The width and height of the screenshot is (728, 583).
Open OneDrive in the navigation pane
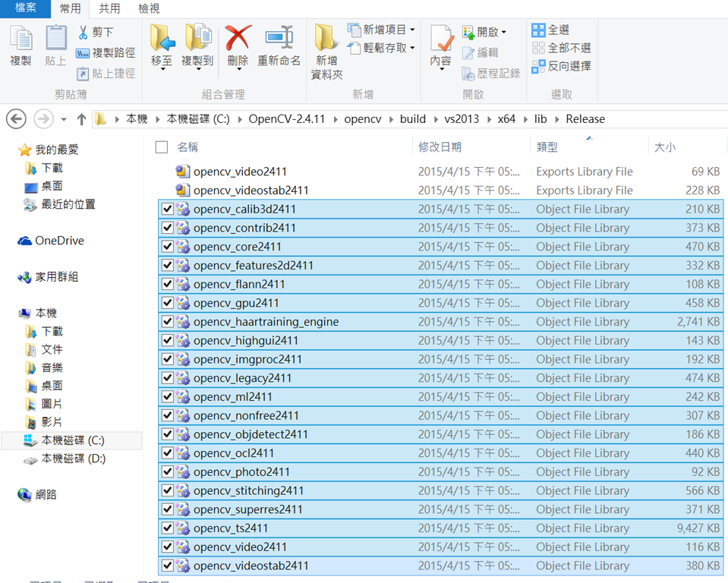(51, 241)
